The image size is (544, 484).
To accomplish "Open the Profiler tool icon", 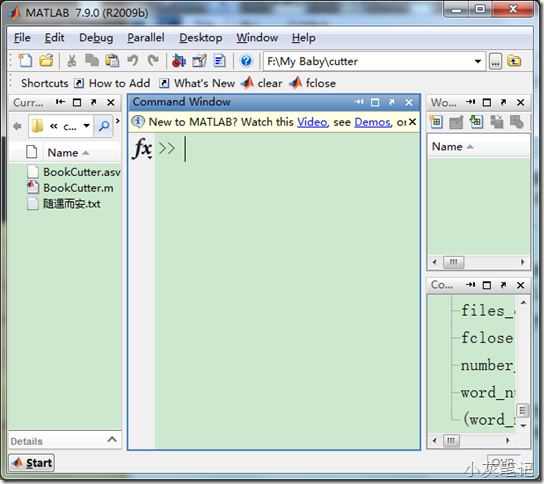I will [x=220, y=61].
